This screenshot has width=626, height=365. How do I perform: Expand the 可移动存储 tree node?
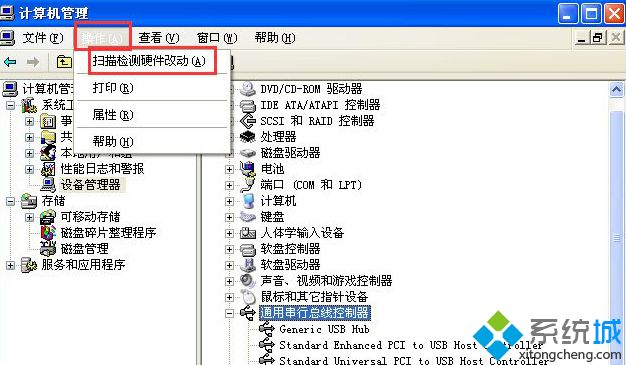click(29, 217)
